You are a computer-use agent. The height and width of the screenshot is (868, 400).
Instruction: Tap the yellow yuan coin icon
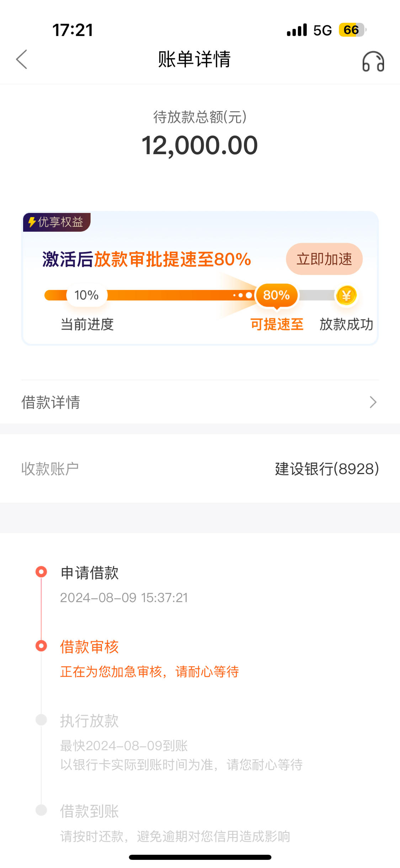coord(346,295)
